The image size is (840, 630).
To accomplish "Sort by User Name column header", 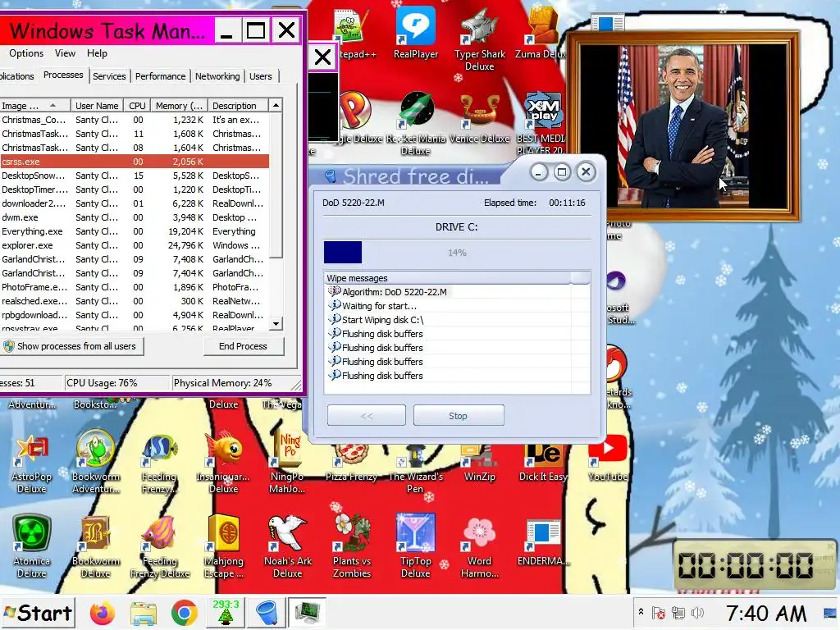I will click(x=97, y=106).
